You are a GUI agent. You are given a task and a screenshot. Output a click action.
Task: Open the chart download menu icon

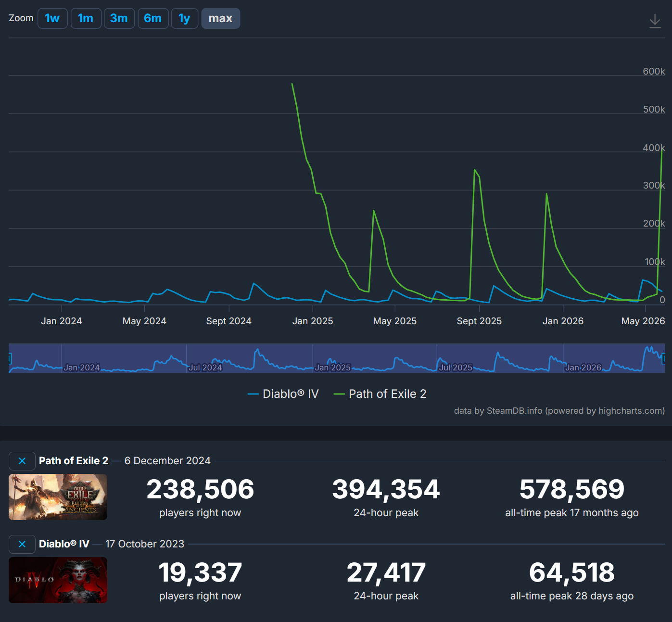click(x=655, y=21)
